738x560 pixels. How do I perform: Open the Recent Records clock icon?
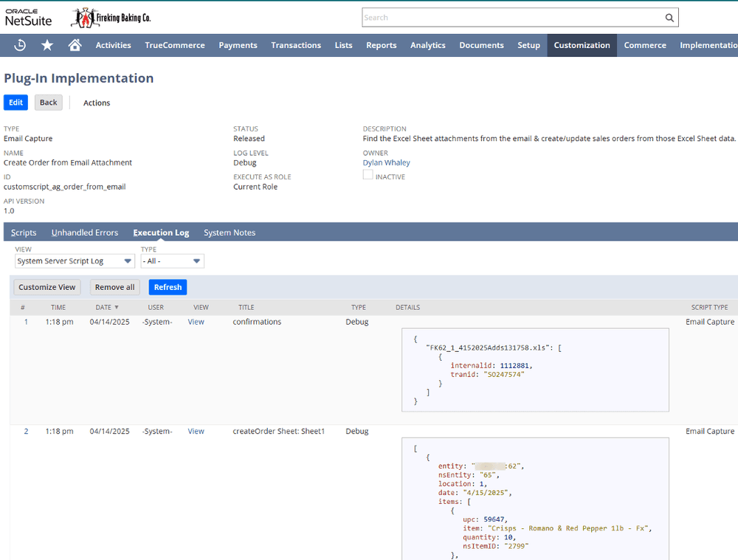click(20, 45)
